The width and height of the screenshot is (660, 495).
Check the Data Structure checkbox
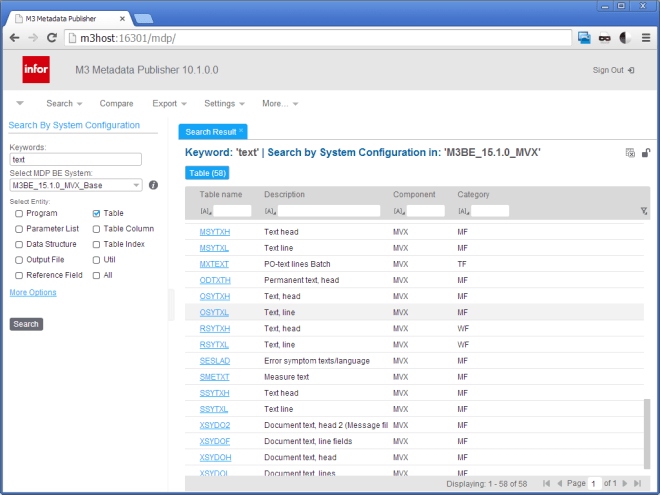19,244
